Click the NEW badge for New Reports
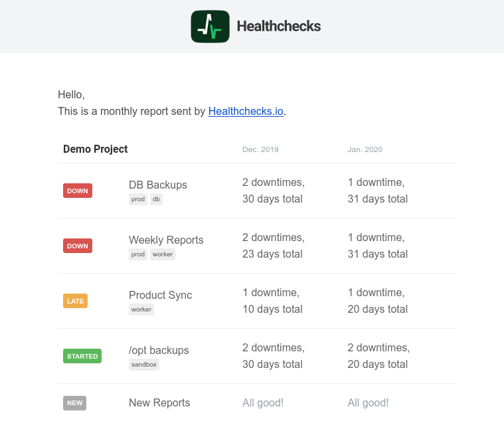504x441 pixels. click(75, 402)
